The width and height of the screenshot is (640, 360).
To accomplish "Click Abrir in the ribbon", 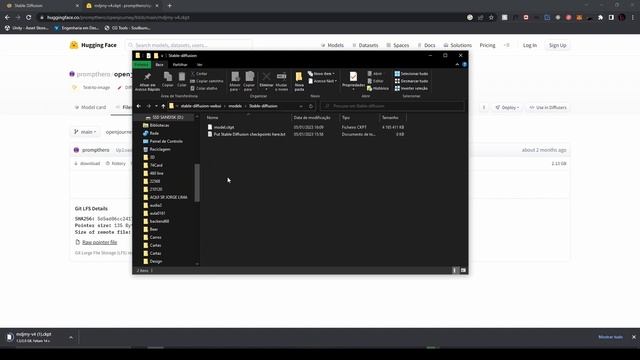I will tap(375, 74).
